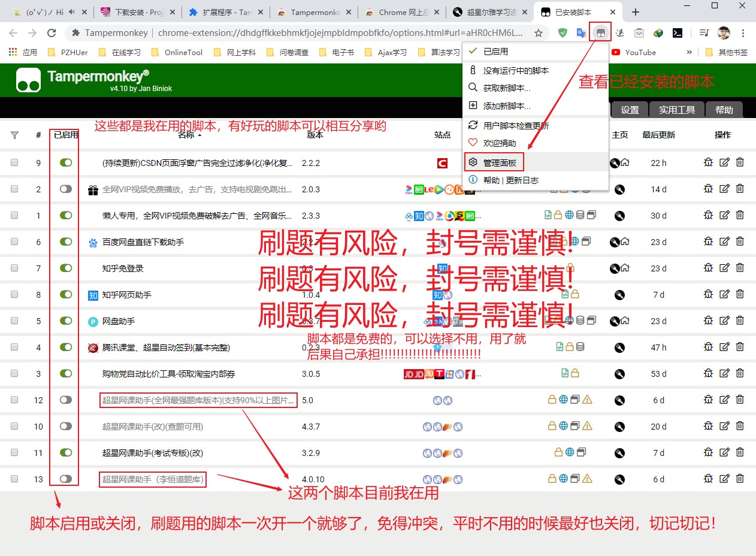The height and width of the screenshot is (556, 756).
Task: Open homepage icon for 百度网盘直链下载助手
Action: click(625, 241)
